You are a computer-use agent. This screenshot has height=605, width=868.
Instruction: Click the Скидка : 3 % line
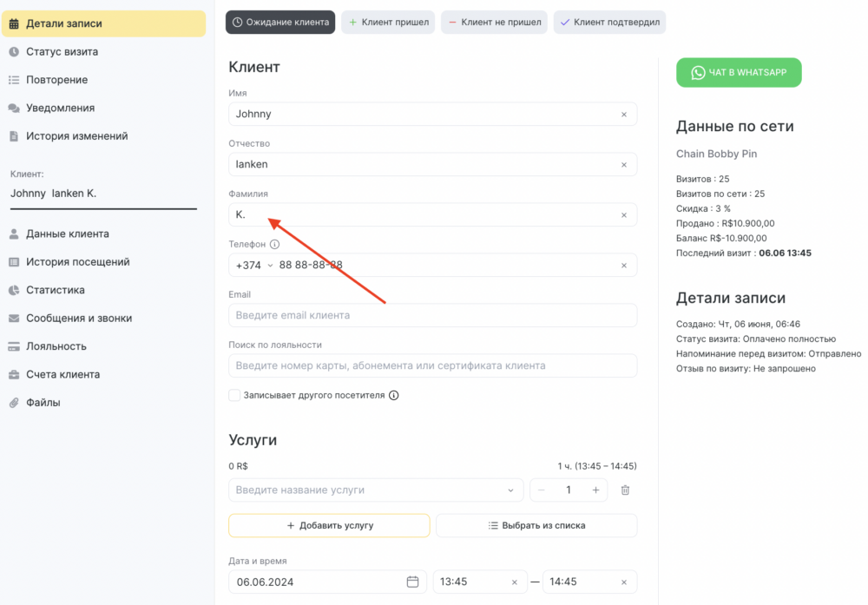coord(703,208)
